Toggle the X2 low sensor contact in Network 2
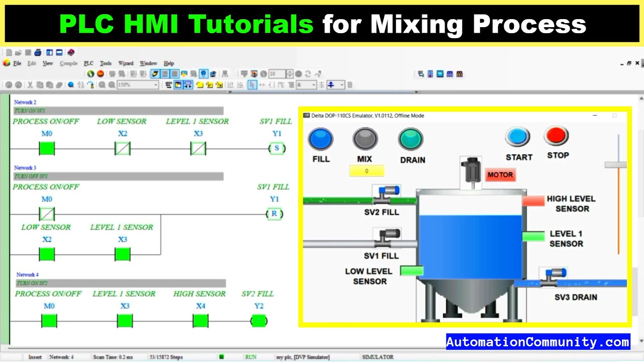The height and width of the screenshot is (362, 644). (x=122, y=148)
